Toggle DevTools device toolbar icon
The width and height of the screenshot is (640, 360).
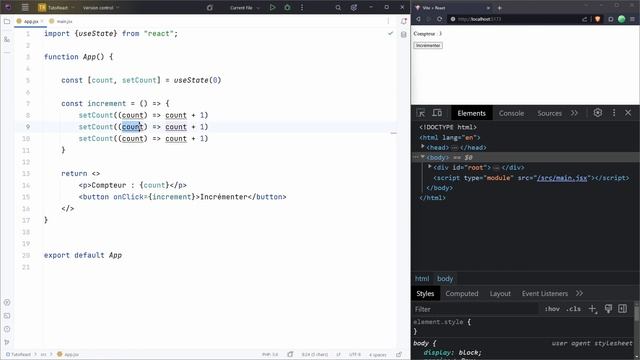[x=437, y=113]
